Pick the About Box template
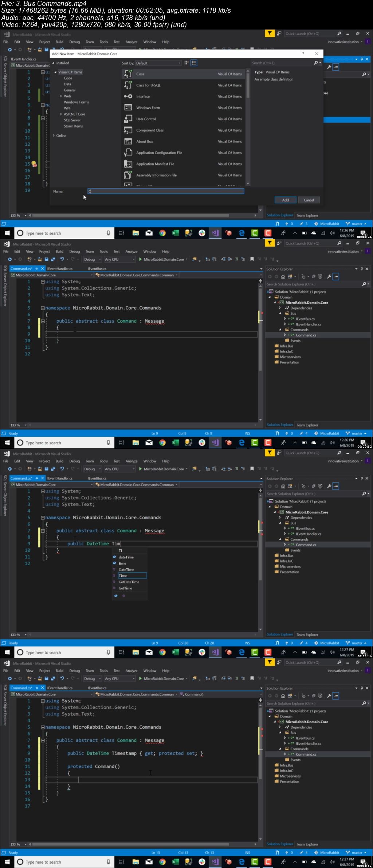 (184, 142)
